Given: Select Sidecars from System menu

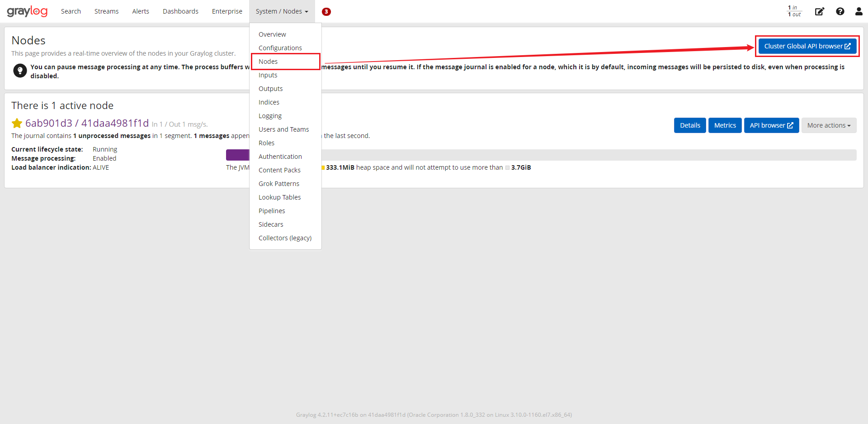Looking at the screenshot, I should [x=285, y=224].
